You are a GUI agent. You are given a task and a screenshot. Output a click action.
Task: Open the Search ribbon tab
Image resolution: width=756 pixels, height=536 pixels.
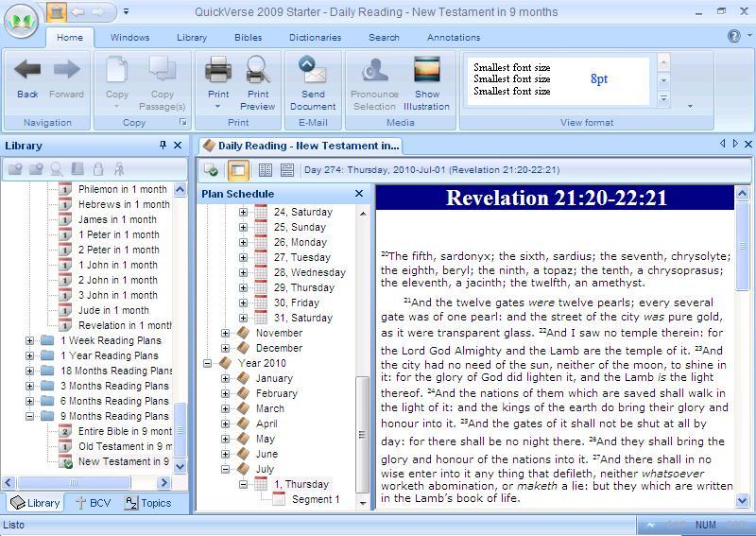[x=384, y=37]
